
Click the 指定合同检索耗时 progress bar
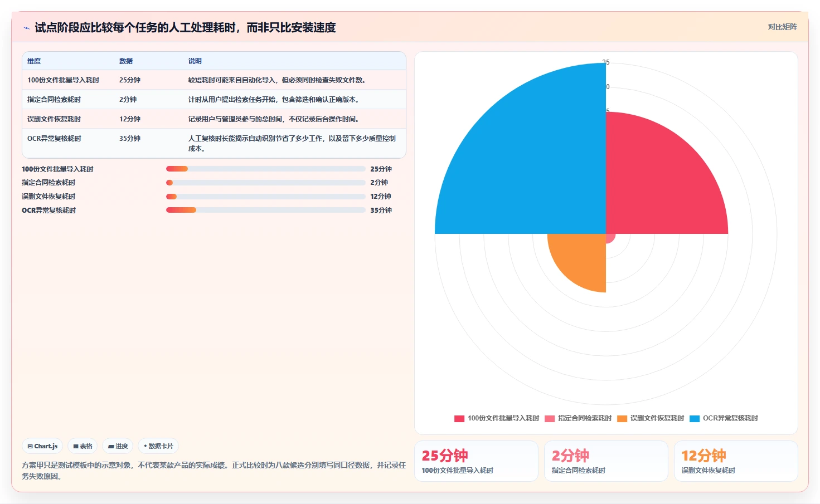[265, 183]
